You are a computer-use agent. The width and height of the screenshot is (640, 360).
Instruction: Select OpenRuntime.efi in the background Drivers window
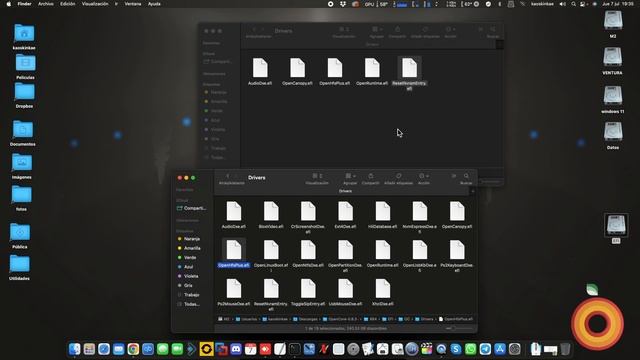point(372,68)
